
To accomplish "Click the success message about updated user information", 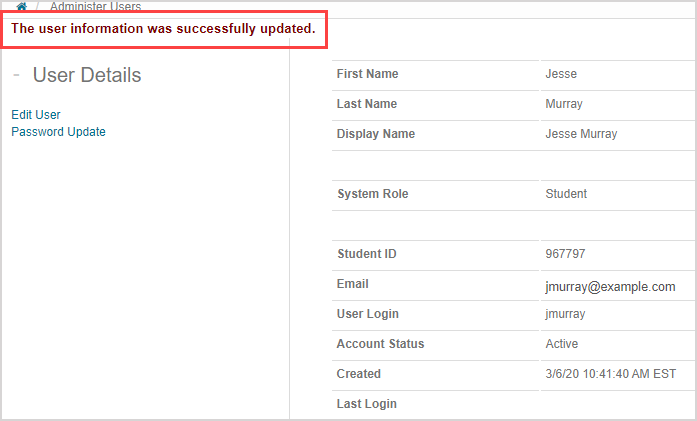I will tap(163, 29).
